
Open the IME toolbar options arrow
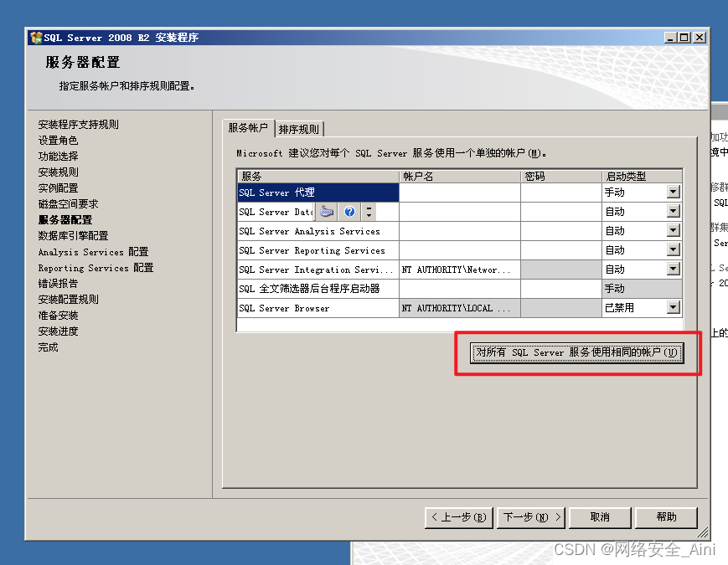click(x=369, y=212)
